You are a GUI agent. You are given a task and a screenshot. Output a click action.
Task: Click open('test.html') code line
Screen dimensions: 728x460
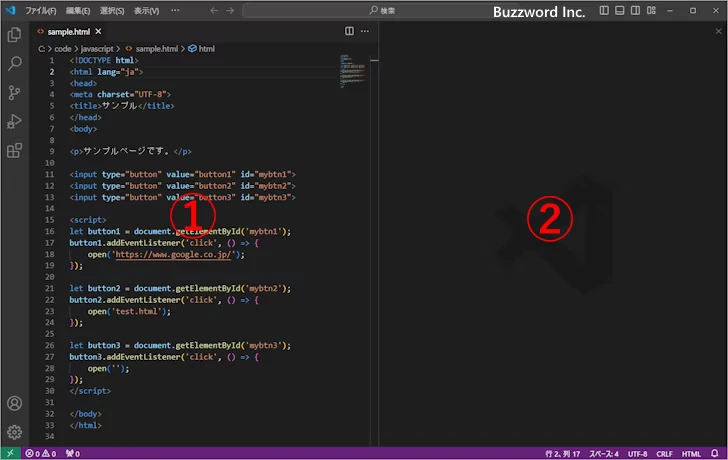pos(129,311)
